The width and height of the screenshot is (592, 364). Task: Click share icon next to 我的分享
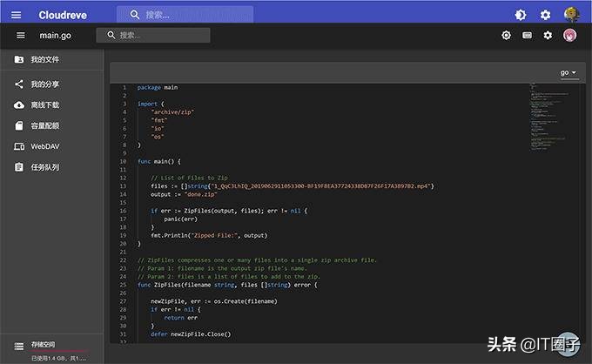point(19,84)
